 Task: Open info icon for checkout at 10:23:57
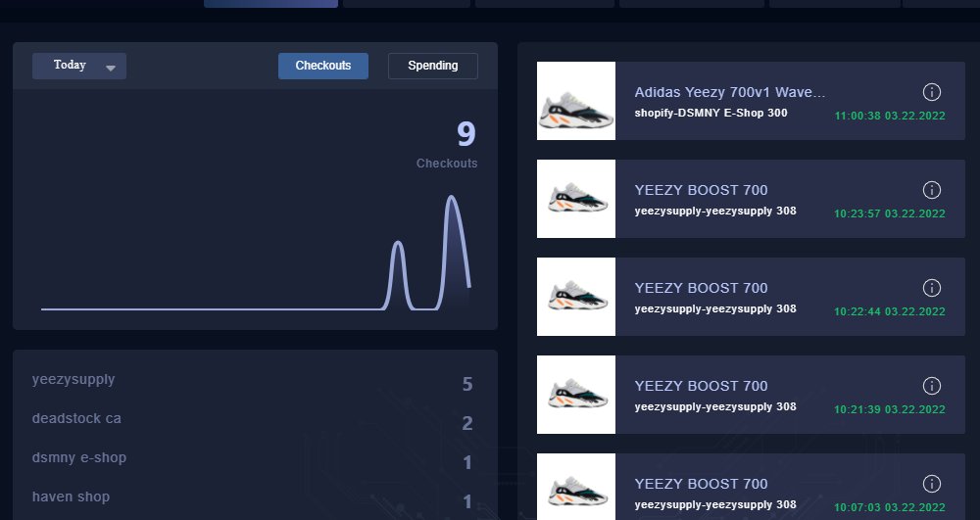(931, 190)
